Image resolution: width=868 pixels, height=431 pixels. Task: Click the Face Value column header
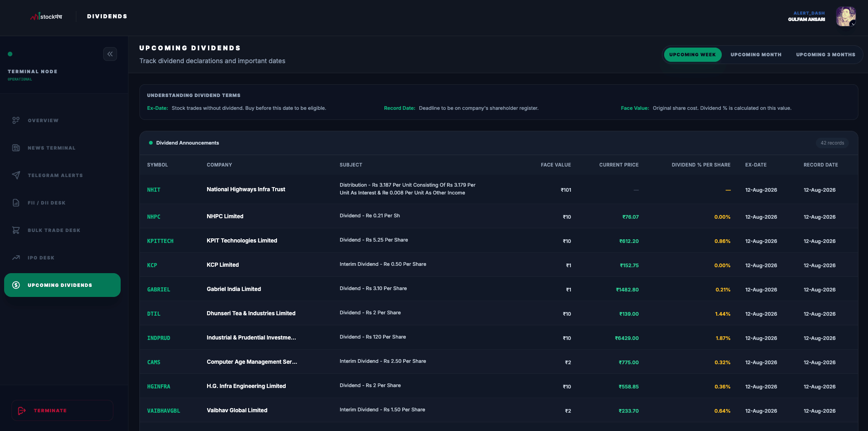[x=556, y=165]
